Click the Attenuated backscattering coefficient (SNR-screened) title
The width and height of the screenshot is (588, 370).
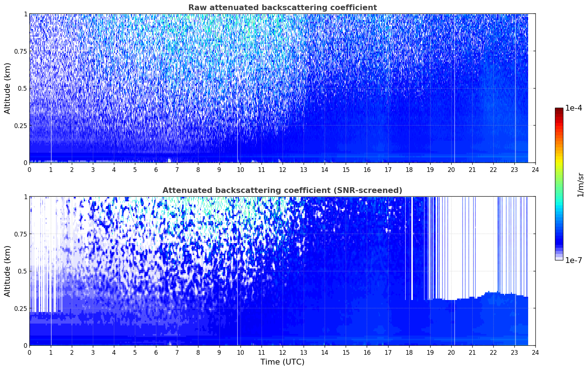[282, 190]
